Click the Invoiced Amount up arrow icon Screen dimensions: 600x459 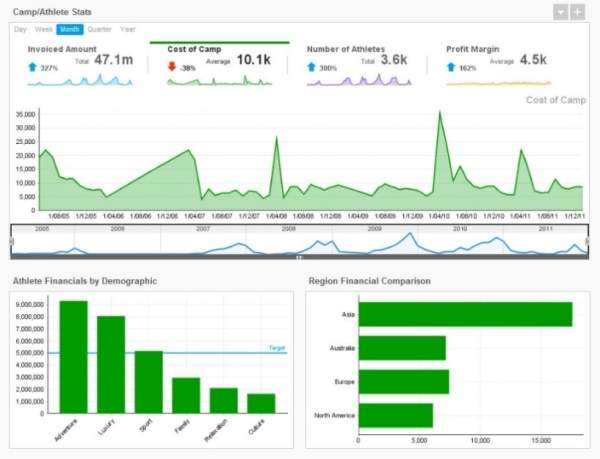coord(32,67)
